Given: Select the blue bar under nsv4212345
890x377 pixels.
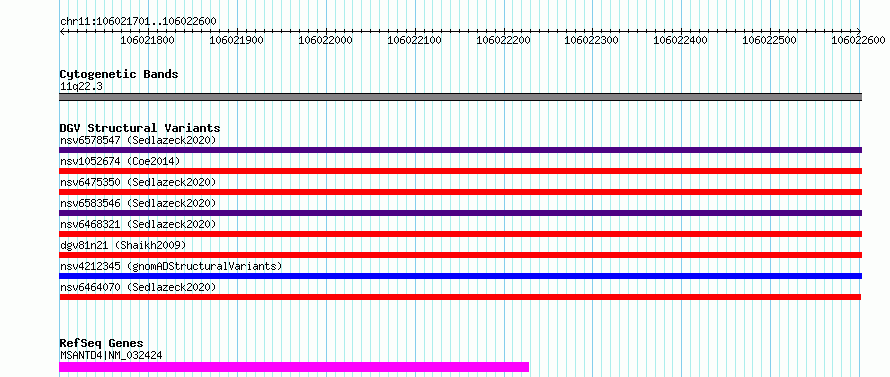Looking at the screenshot, I should 460,276.
